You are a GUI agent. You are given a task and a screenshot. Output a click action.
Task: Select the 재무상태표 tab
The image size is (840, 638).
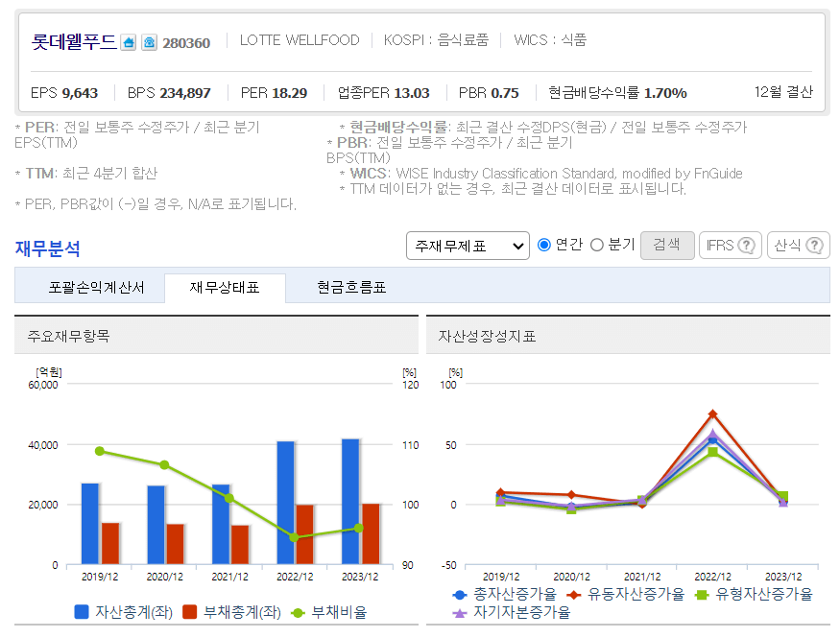(226, 288)
